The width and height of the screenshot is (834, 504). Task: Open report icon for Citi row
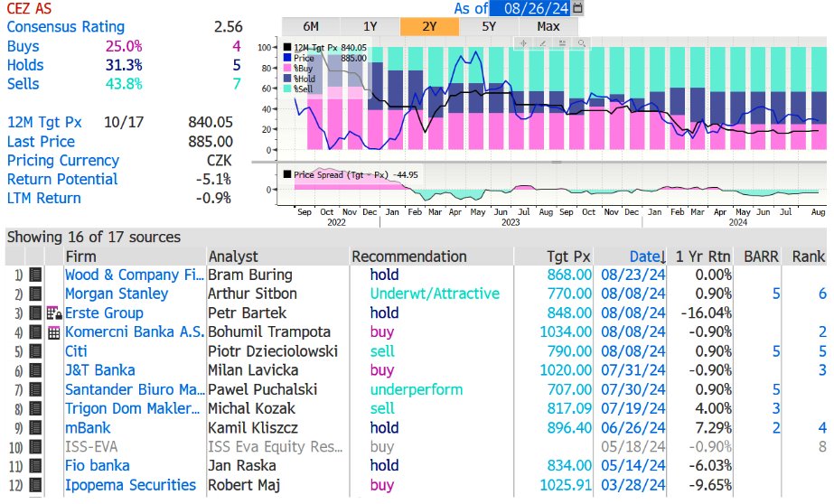(x=35, y=351)
